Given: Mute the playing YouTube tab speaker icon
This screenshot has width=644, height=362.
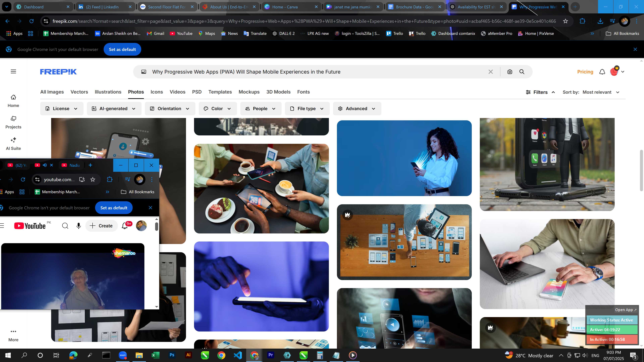Looking at the screenshot, I should [45, 165].
